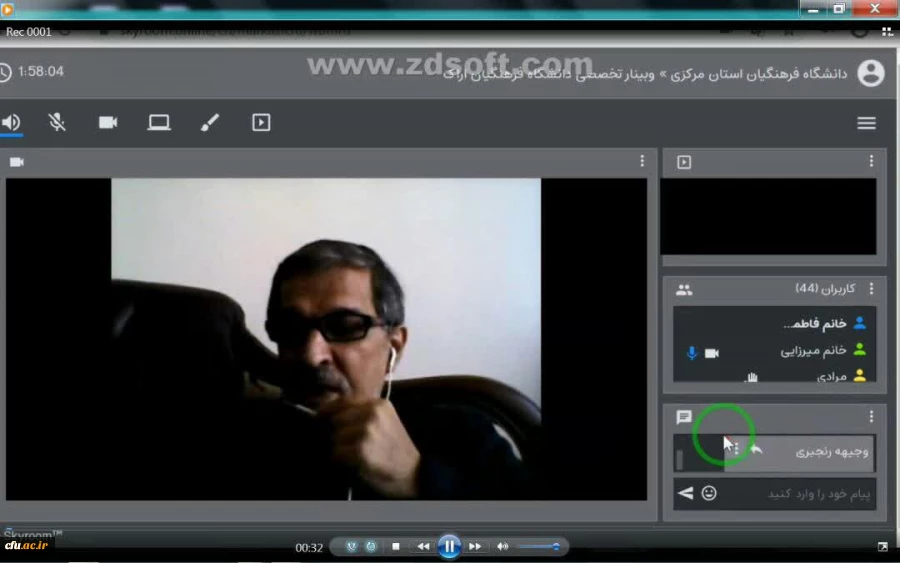
Task: Expand the media panel three-dot menu
Action: point(870,161)
